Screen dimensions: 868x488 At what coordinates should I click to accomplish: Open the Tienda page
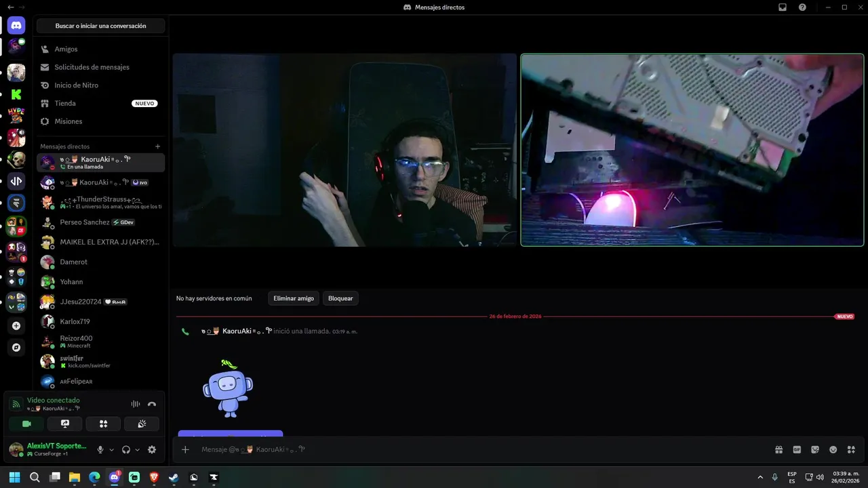pos(101,103)
